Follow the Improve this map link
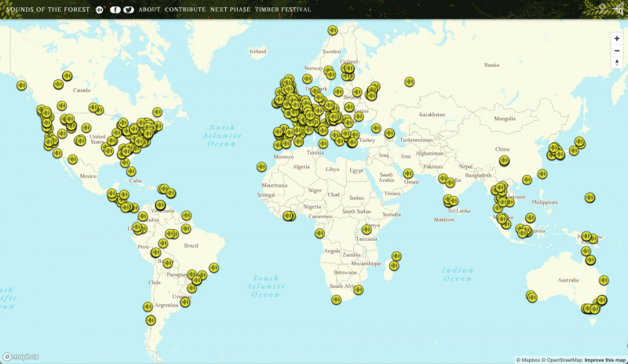The height and width of the screenshot is (364, 628). coord(604,360)
